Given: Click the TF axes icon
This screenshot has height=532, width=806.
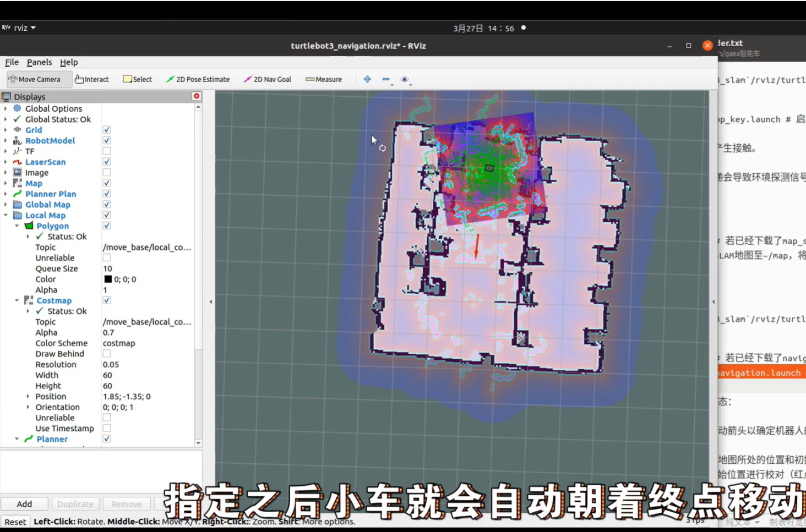Looking at the screenshot, I should [18, 151].
